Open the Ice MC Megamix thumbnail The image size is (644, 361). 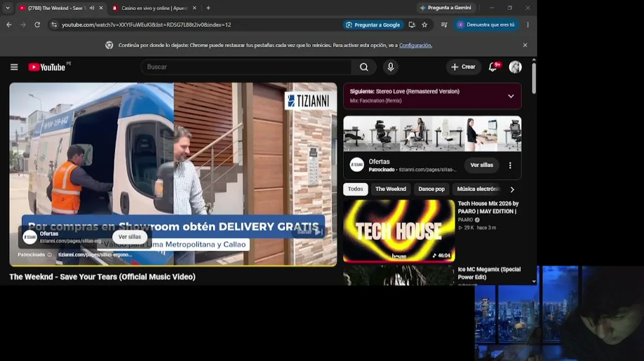(x=399, y=275)
